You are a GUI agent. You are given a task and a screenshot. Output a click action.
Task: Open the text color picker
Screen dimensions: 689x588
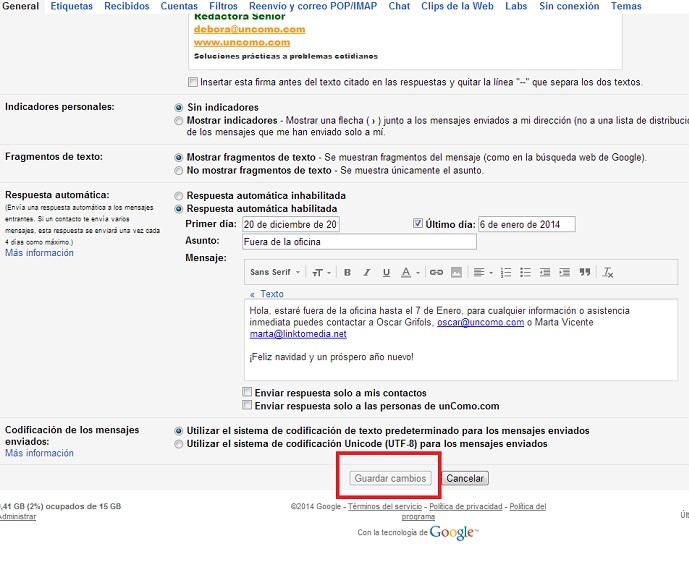pyautogui.click(x=410, y=272)
